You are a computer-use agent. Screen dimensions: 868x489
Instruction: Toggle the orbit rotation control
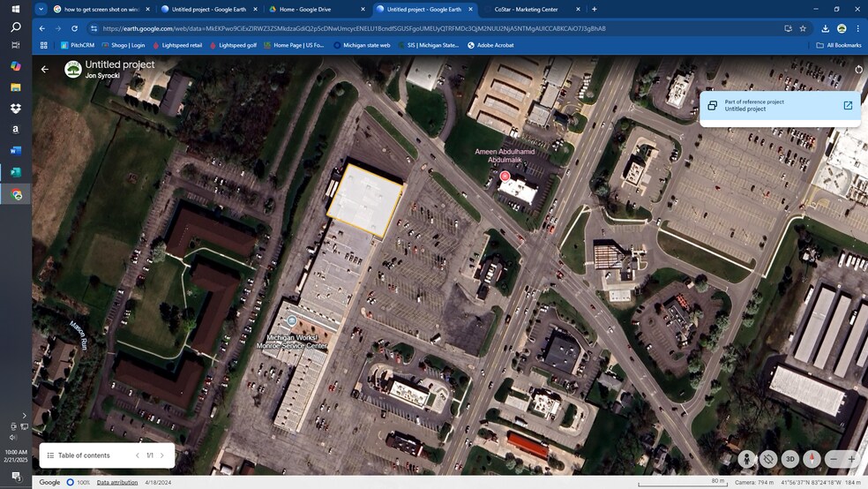(768, 459)
